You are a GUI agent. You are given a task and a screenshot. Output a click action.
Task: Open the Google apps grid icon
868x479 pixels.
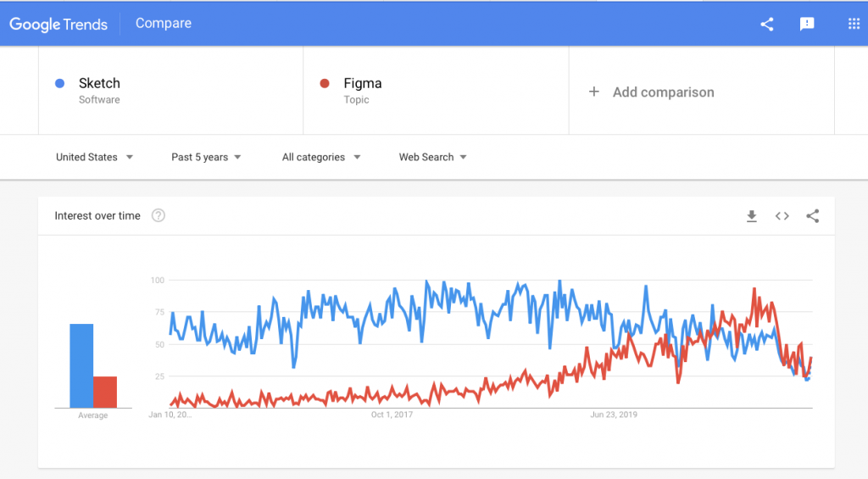click(854, 24)
